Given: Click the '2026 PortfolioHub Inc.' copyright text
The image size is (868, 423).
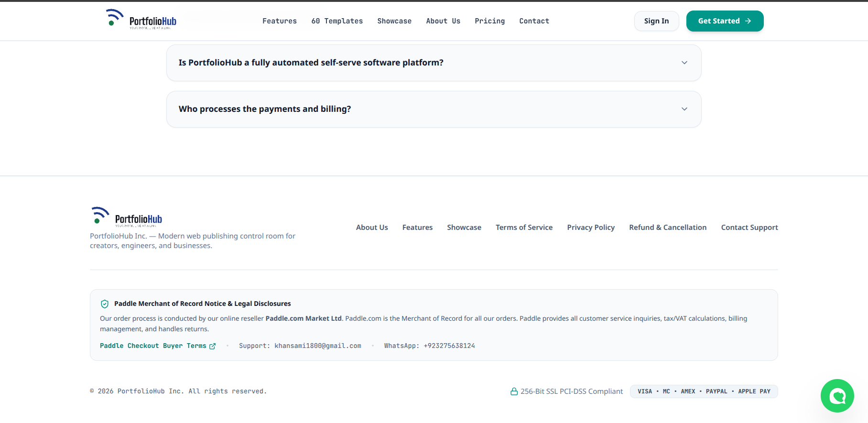Looking at the screenshot, I should pyautogui.click(x=178, y=391).
